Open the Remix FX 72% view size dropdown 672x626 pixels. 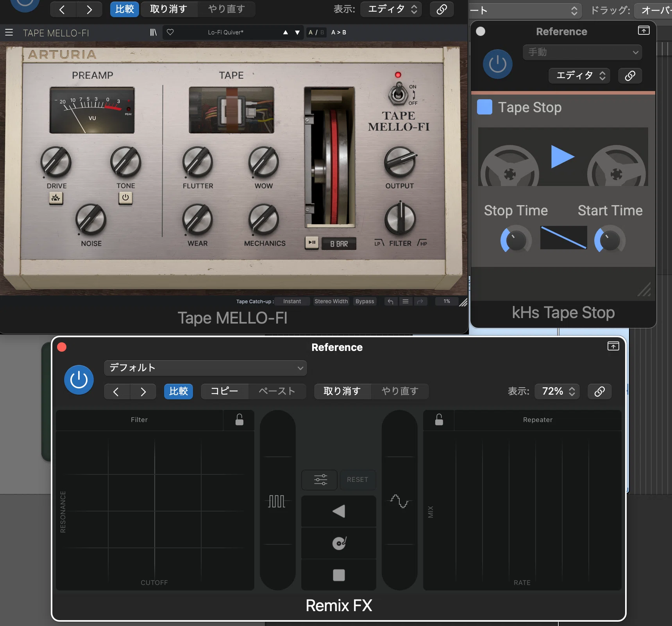pos(558,391)
